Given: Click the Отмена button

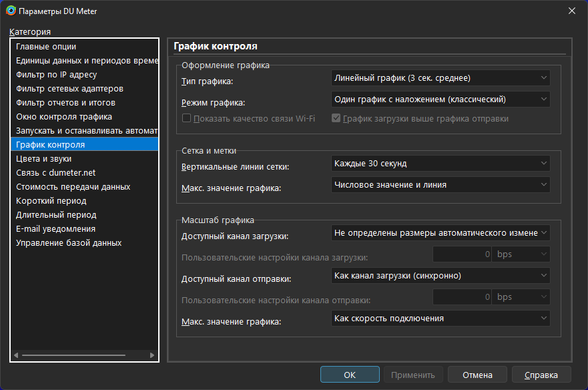Looking at the screenshot, I should point(477,375).
